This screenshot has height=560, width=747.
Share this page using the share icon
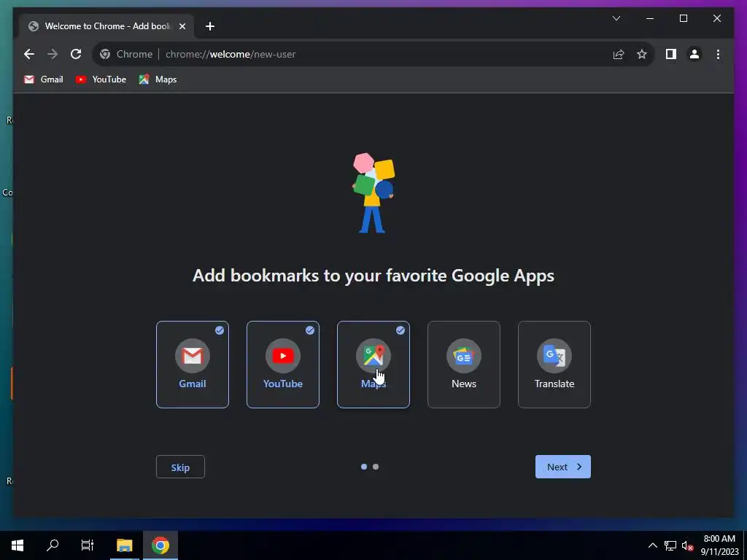[x=619, y=54]
